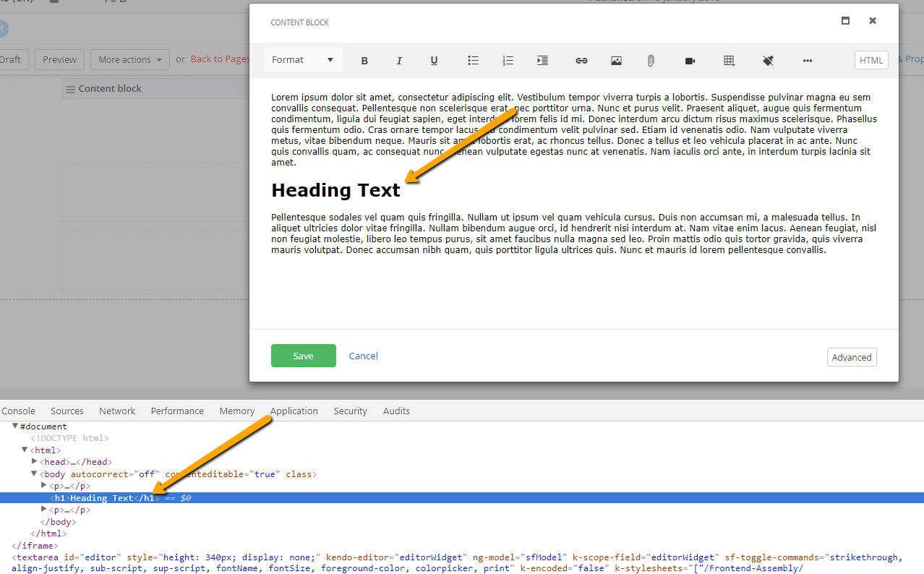Open the Format dropdown
Viewport: 924px width, 574px height.
[303, 60]
